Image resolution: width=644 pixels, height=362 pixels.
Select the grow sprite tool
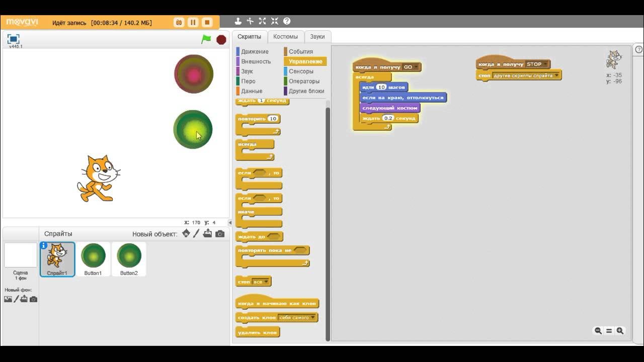[262, 21]
